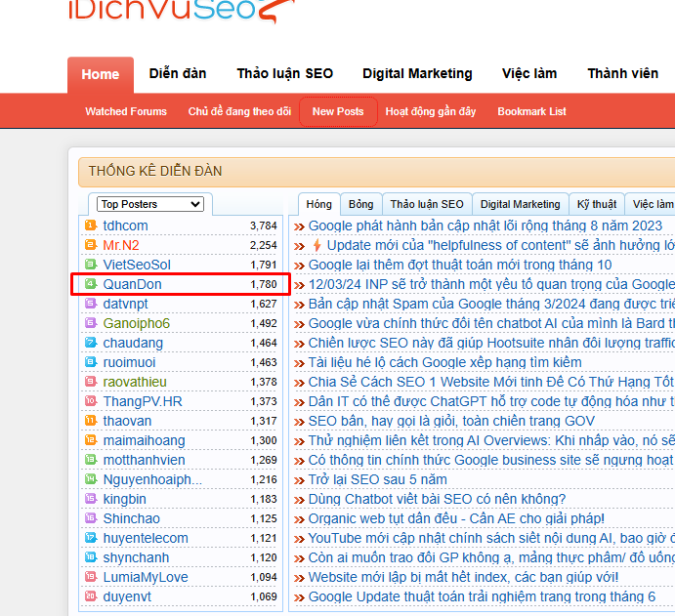Go to Diễn đàn menu
This screenshot has height=616, width=675.
point(178,73)
